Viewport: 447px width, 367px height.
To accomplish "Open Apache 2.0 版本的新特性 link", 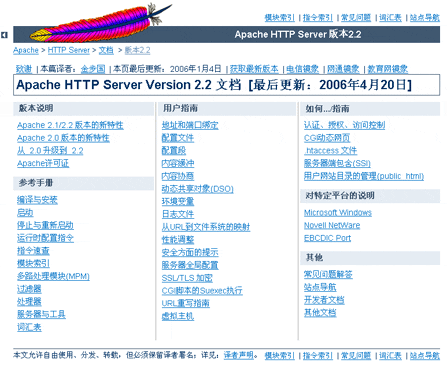I will (x=63, y=138).
